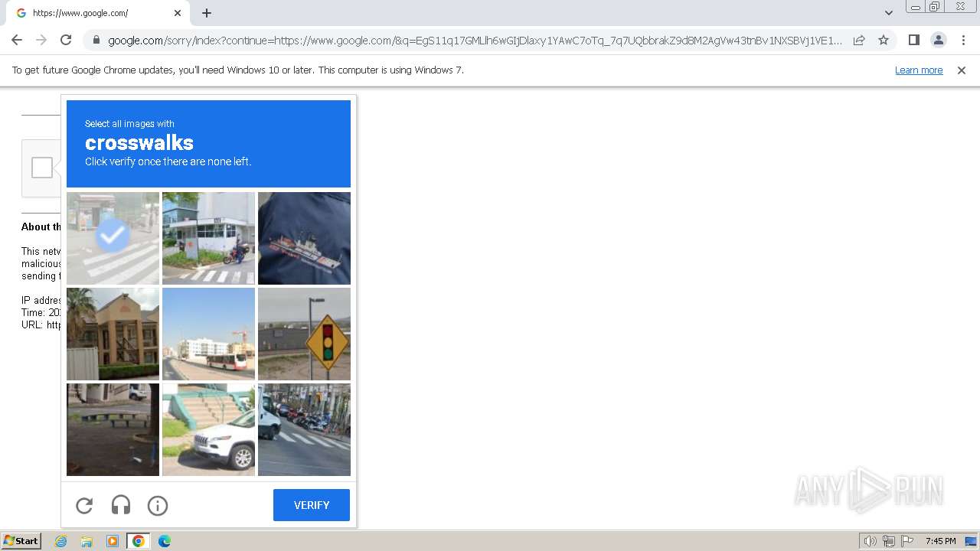
Task: Select the white Jeep near stairs tile
Action: (208, 429)
